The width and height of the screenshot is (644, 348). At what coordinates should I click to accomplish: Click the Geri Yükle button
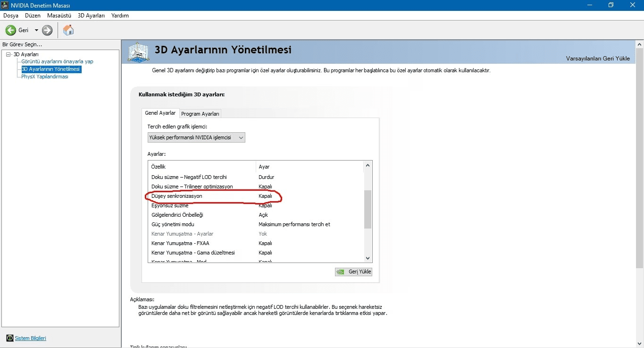[354, 272]
